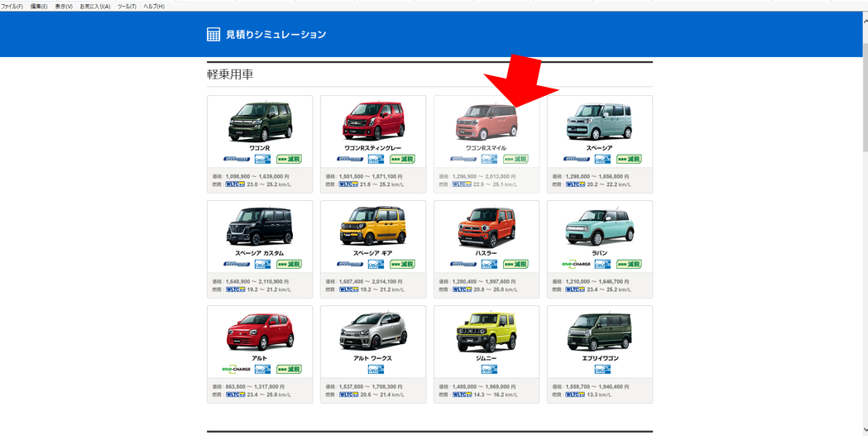Click the WLTC badge in エブリイワゴン fuel row

[575, 395]
